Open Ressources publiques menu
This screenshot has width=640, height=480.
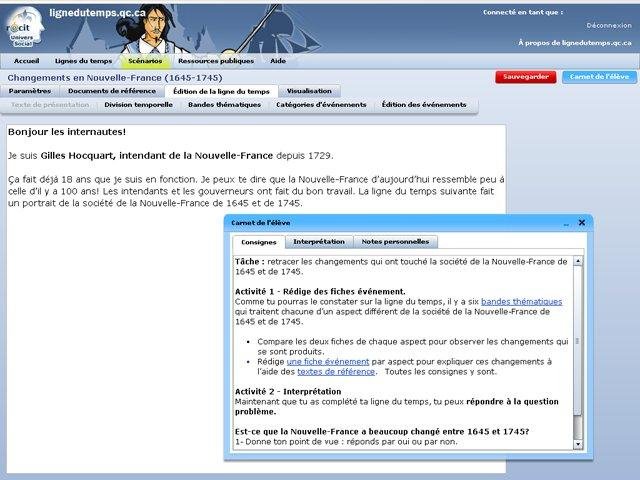point(216,61)
